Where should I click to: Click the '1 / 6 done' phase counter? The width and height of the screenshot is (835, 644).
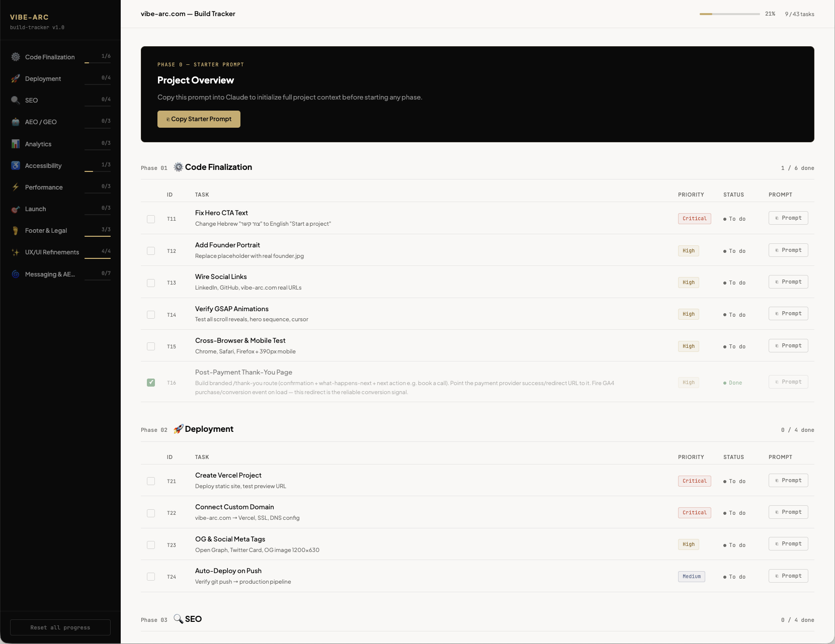[x=797, y=168]
